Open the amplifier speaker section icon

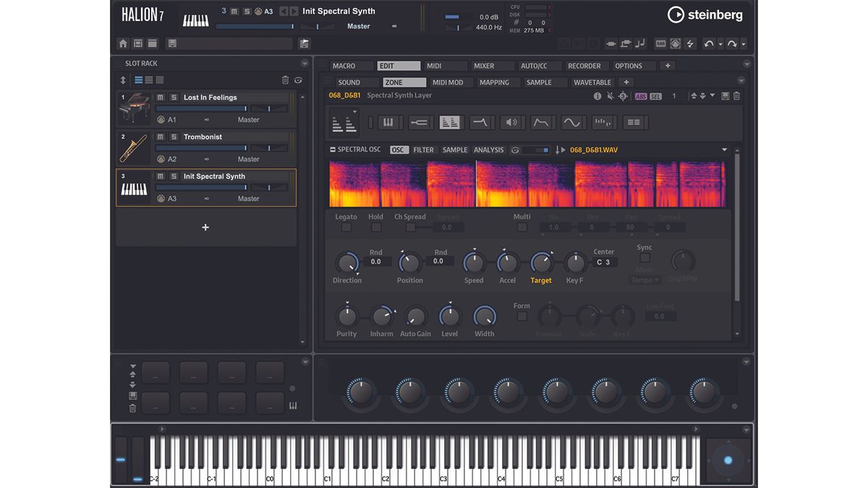[511, 123]
